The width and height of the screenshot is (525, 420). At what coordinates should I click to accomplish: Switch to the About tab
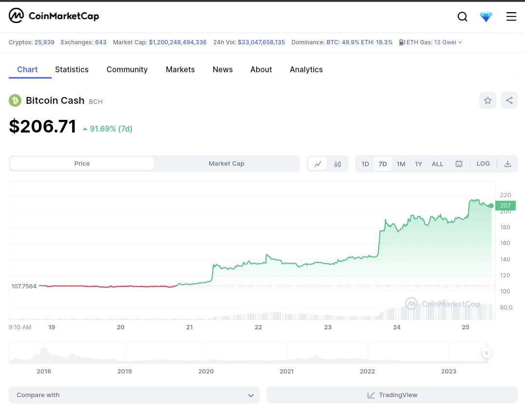tap(261, 69)
